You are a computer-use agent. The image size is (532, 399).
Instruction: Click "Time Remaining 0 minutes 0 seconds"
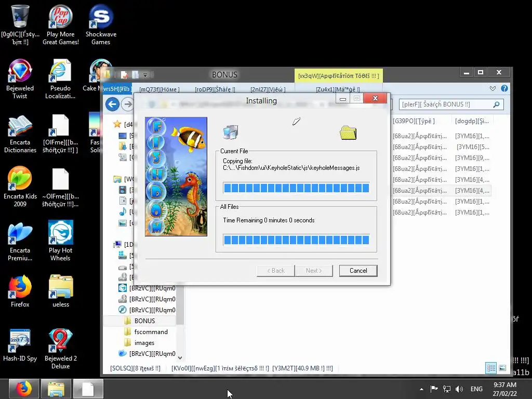(269, 220)
